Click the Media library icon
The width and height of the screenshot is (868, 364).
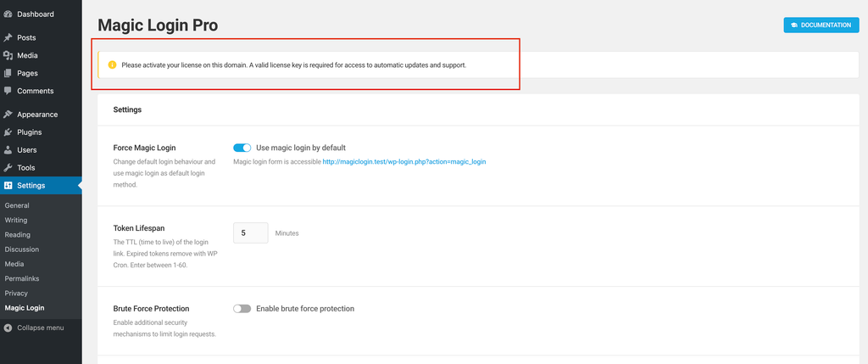tap(8, 55)
